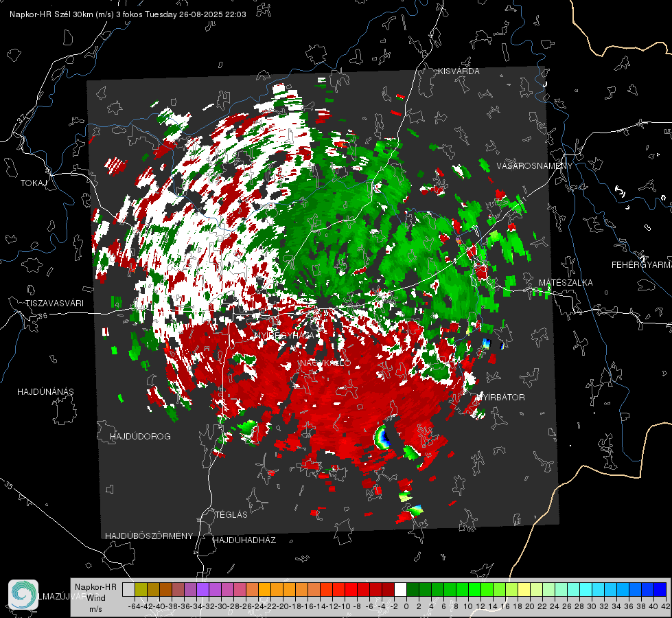Select the MÁTÉSZALKA label
Image resolution: width=672 pixels, height=618 pixels.
(566, 283)
